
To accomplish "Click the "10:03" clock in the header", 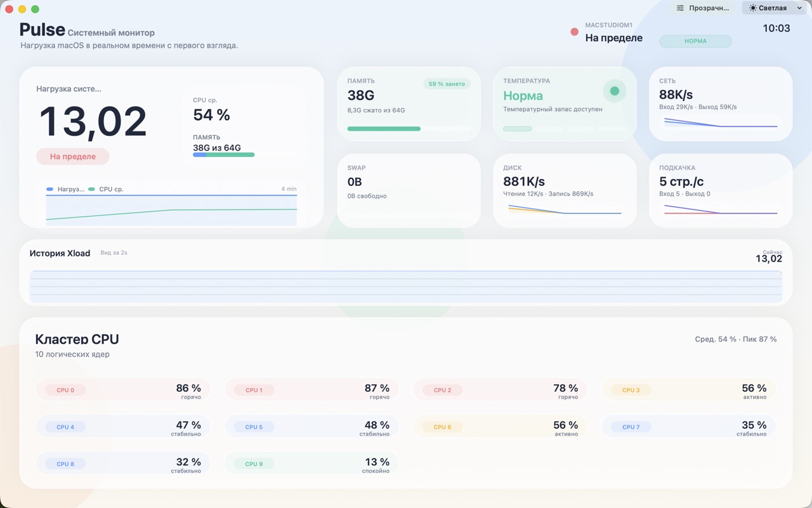I will tap(776, 29).
